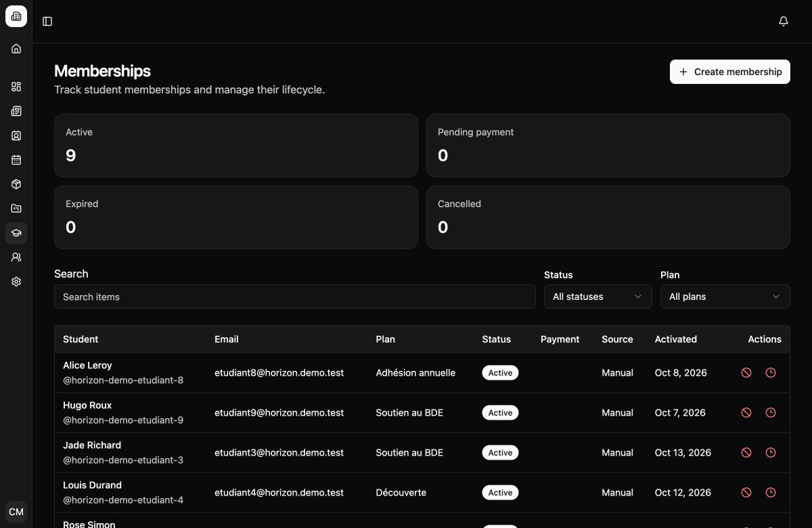
Task: Click the clock icon for Alice Leroy
Action: [771, 373]
